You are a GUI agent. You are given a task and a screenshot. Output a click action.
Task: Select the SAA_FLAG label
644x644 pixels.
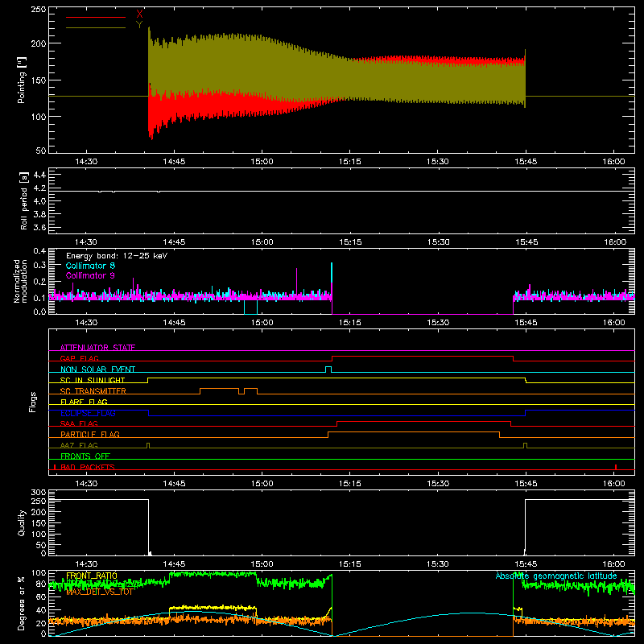pos(79,423)
